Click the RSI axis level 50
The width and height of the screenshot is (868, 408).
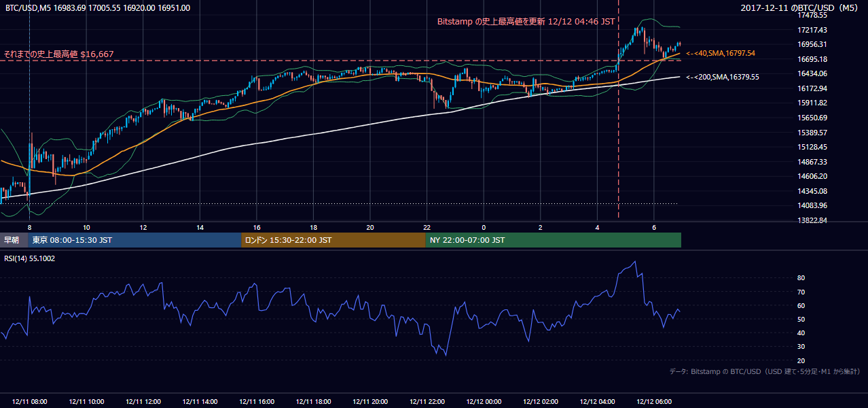click(801, 319)
